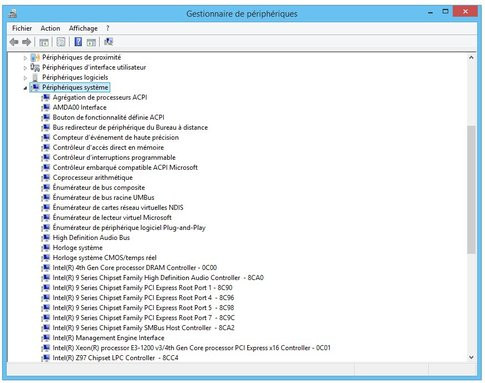Open the ? help menu
This screenshot has height=383, width=485.
[108, 28]
